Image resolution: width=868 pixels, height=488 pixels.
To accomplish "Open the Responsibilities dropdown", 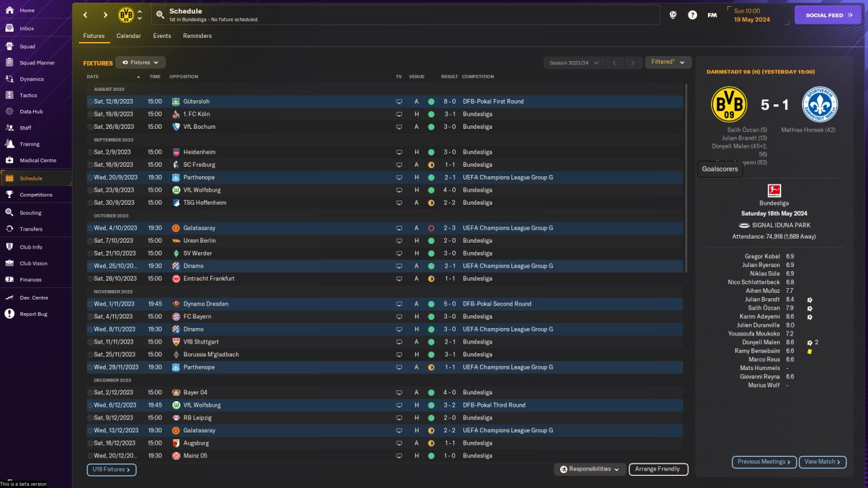I will (x=589, y=469).
